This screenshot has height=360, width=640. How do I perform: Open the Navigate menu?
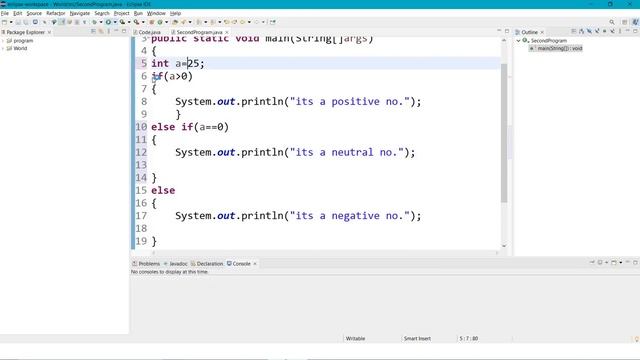tap(80, 13)
